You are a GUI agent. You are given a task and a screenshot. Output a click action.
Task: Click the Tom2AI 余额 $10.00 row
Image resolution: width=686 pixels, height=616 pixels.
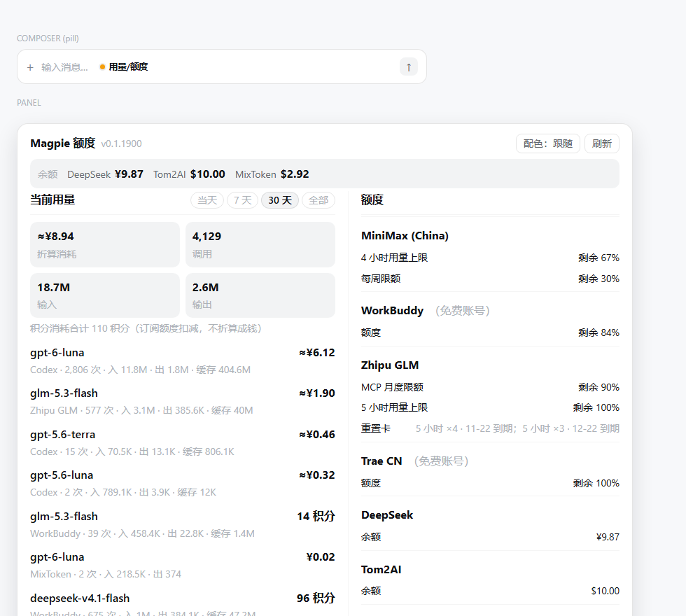490,591
